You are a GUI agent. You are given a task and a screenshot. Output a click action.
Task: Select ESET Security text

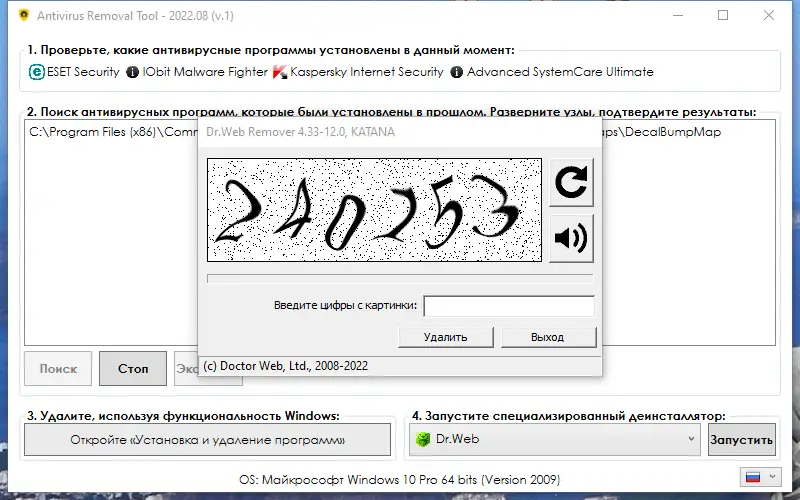pyautogui.click(x=83, y=72)
